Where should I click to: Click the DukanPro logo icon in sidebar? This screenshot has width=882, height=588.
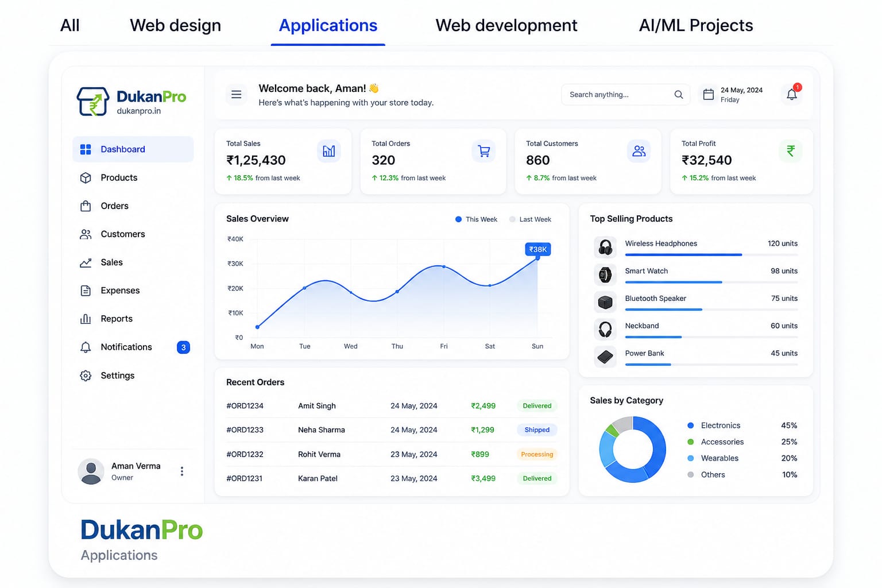tap(93, 102)
